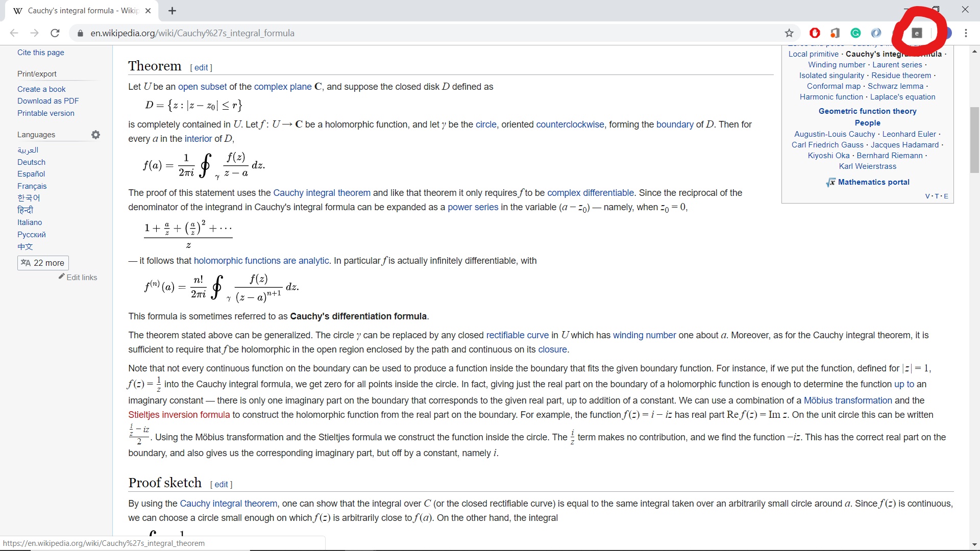Click the gray 'e' extension icon
Screen dimensions: 980x551
(x=917, y=33)
